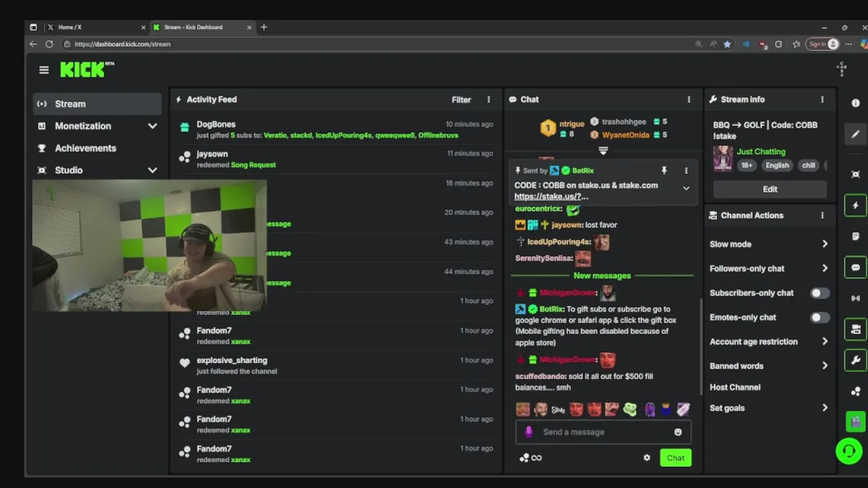Screen dimensions: 868x488
Task: Refresh the browser page
Action: 49,44
